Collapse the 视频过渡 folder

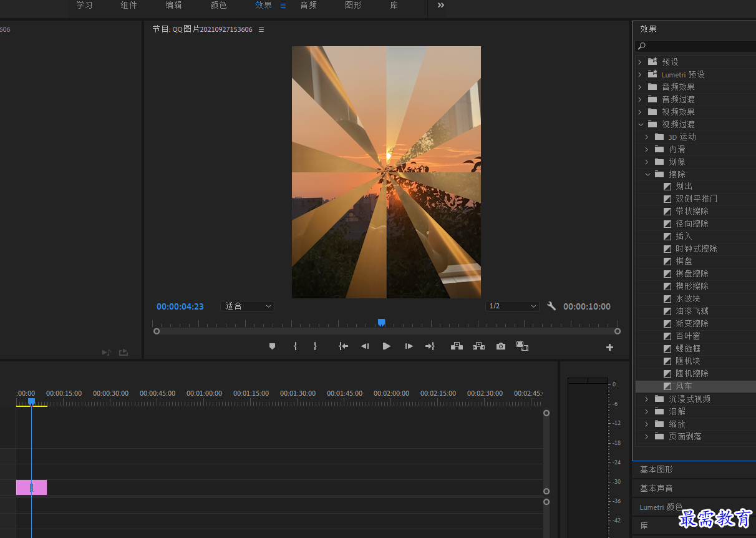(640, 124)
